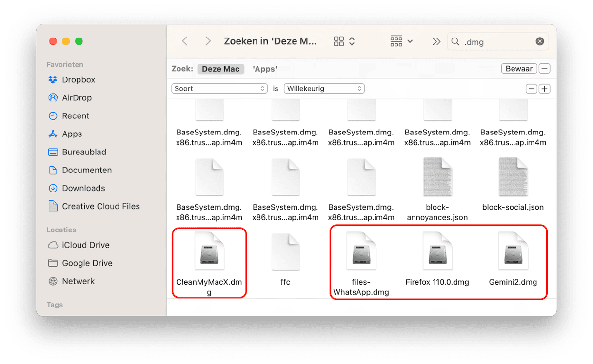Remove the Soort search criterion row

pyautogui.click(x=532, y=89)
